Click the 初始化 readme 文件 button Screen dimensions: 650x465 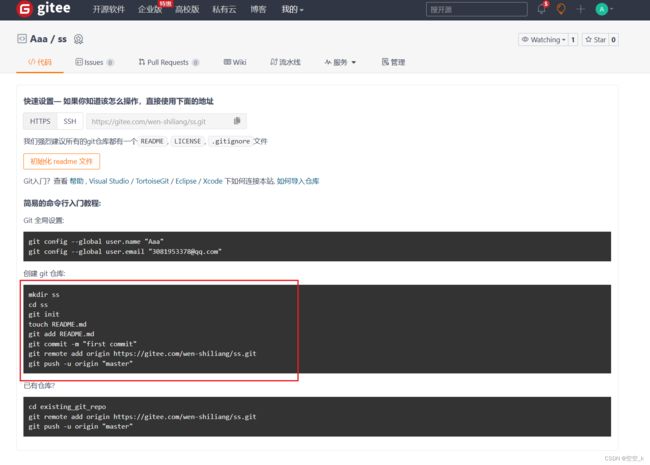click(x=61, y=161)
